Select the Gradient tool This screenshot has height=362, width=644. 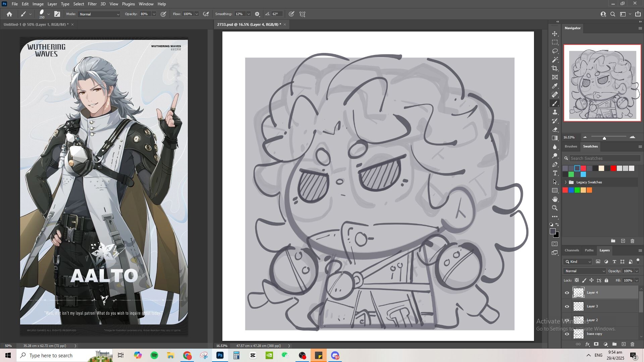(555, 138)
